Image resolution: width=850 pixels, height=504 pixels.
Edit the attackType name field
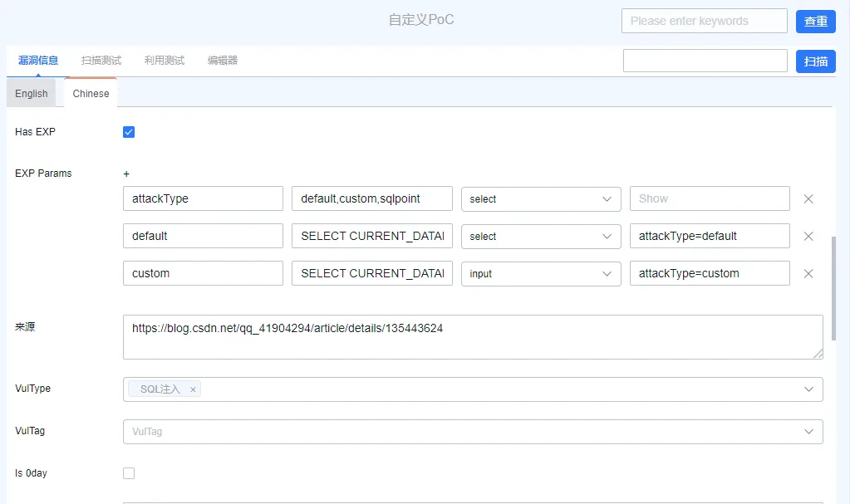tap(203, 199)
